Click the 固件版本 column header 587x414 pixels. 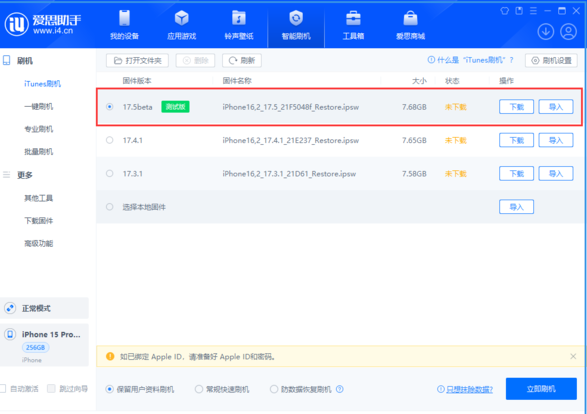pos(137,80)
